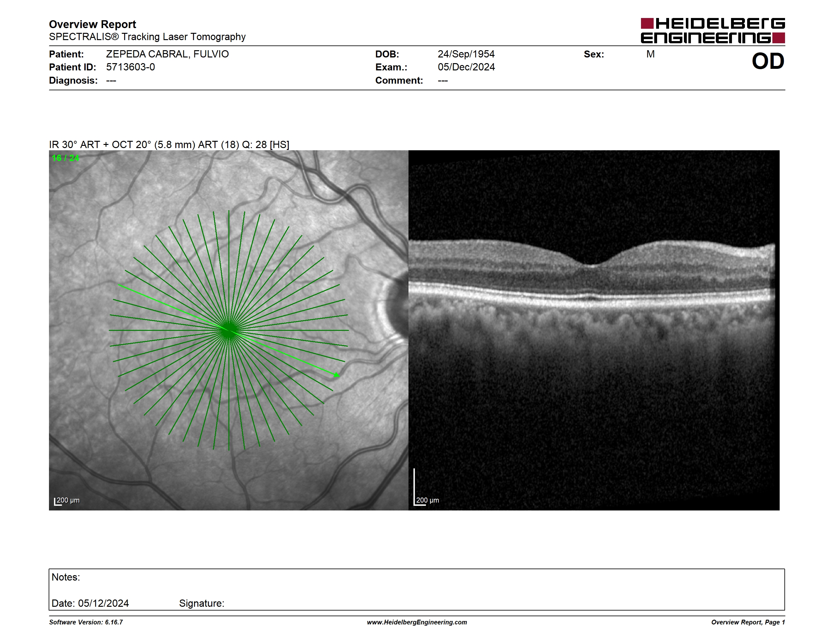Click the OD eye label

(x=768, y=62)
